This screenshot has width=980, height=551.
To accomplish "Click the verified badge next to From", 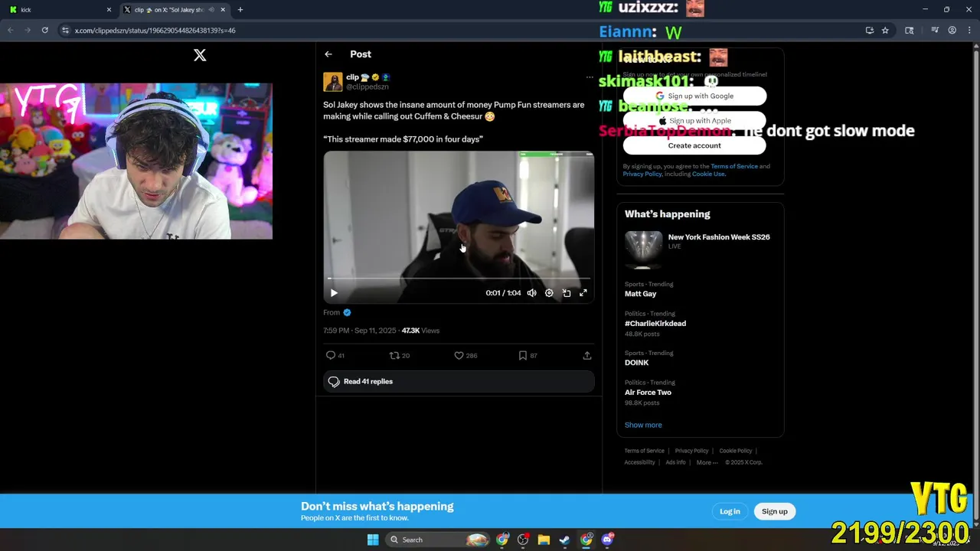I will (x=347, y=312).
